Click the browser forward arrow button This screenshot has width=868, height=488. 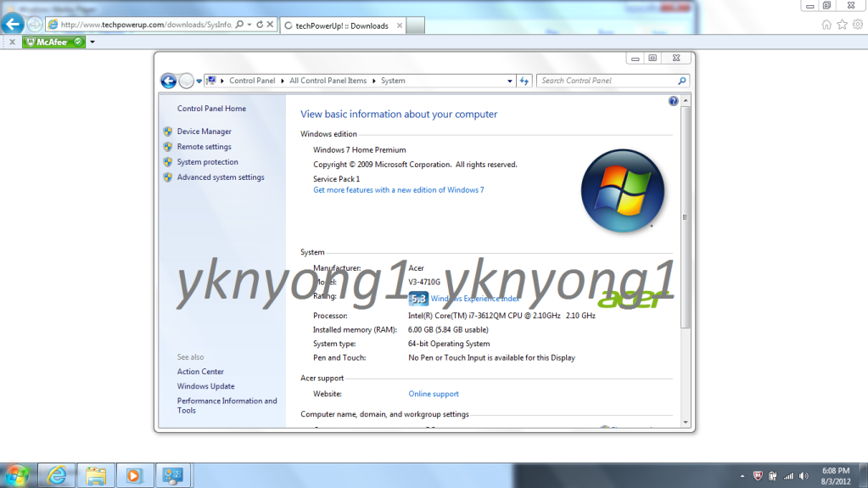click(x=34, y=25)
